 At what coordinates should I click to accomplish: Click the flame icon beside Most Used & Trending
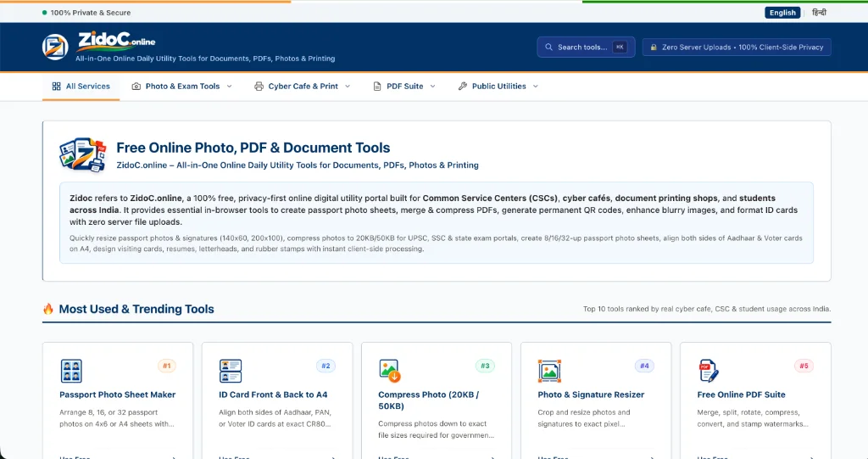48,309
